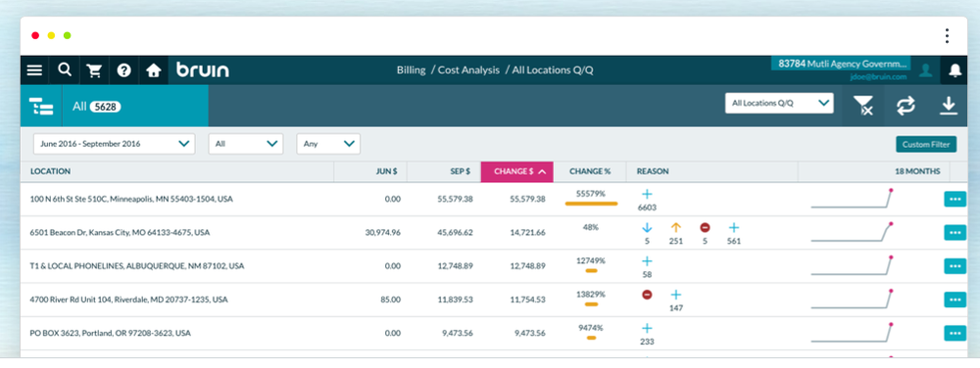Sort by CHANGE $ column header

[516, 171]
